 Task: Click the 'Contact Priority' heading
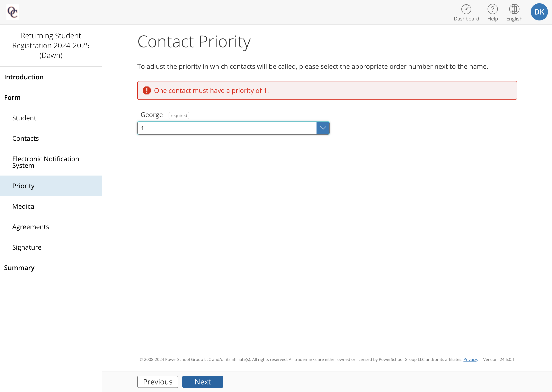[x=194, y=42]
